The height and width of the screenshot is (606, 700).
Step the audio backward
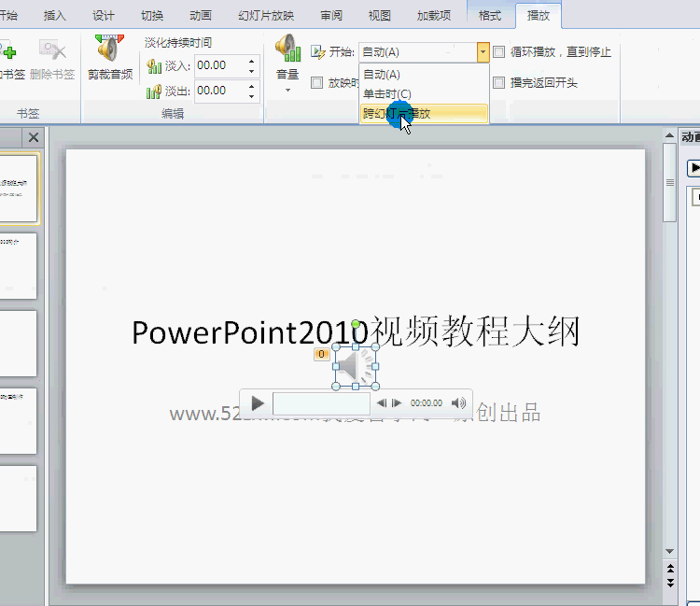point(382,403)
